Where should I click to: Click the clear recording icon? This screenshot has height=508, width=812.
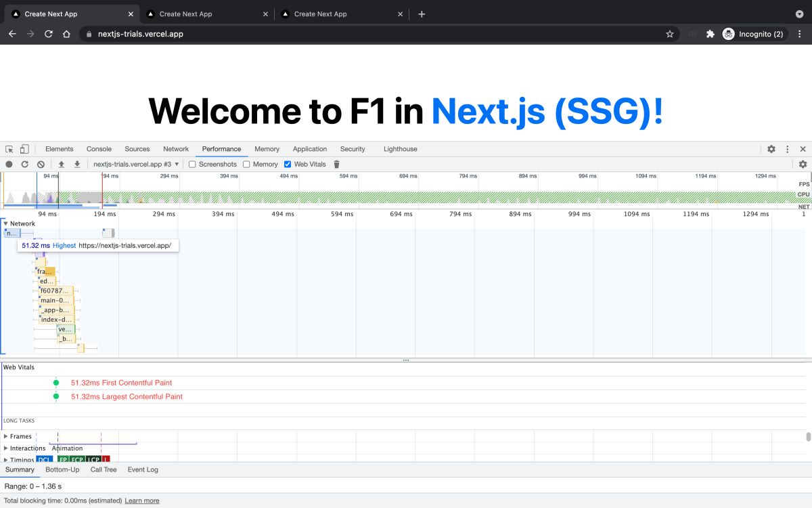(41, 165)
